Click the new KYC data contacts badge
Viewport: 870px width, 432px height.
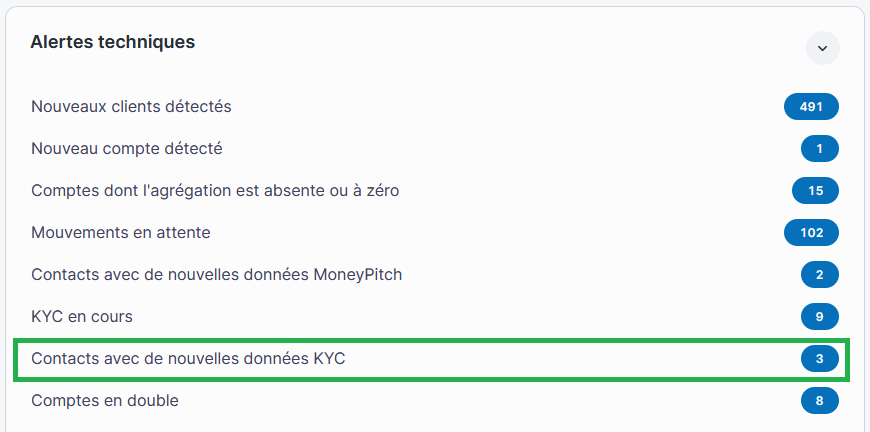pyautogui.click(x=819, y=359)
